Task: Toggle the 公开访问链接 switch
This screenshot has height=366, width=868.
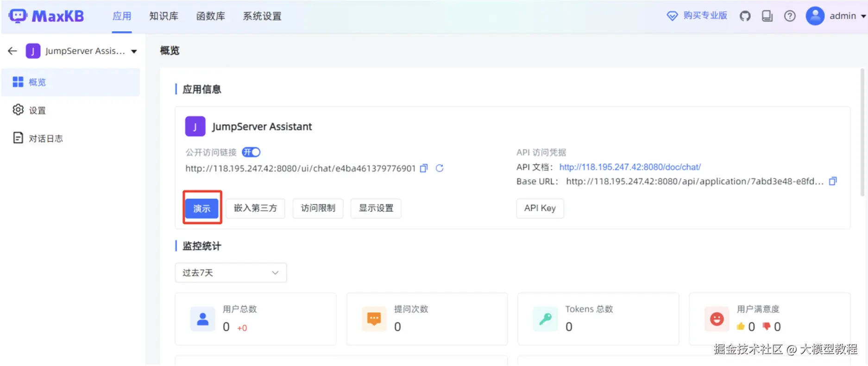Action: [x=251, y=152]
